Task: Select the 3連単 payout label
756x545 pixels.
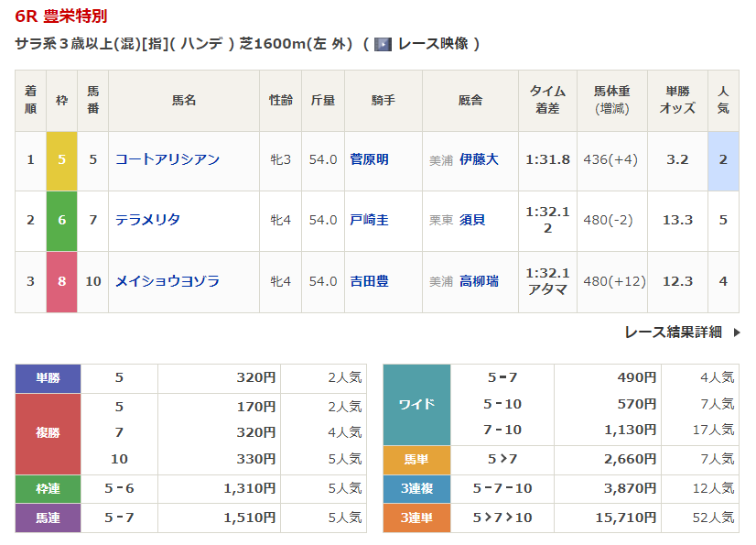Action: point(416,518)
